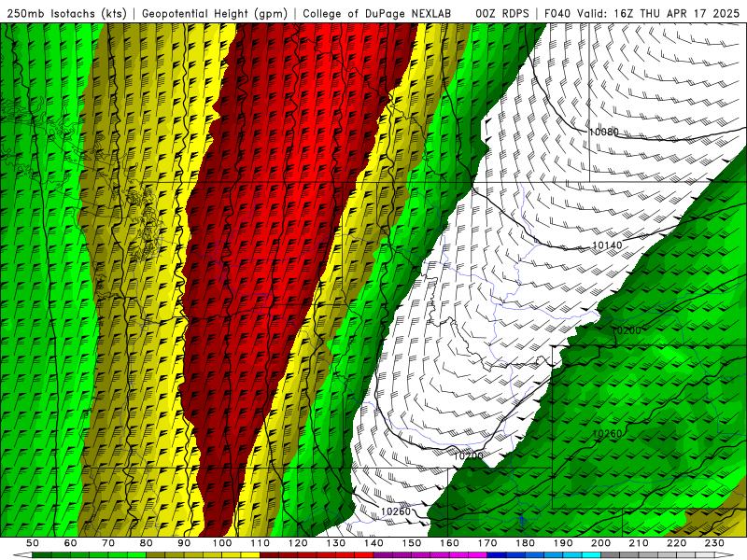Click the 60 value on the color scale

pos(70,543)
